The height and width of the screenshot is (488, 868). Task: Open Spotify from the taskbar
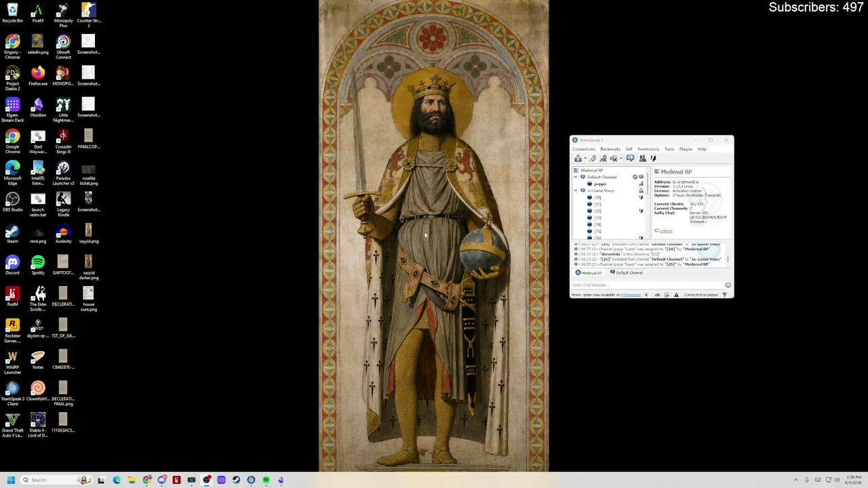[266, 480]
